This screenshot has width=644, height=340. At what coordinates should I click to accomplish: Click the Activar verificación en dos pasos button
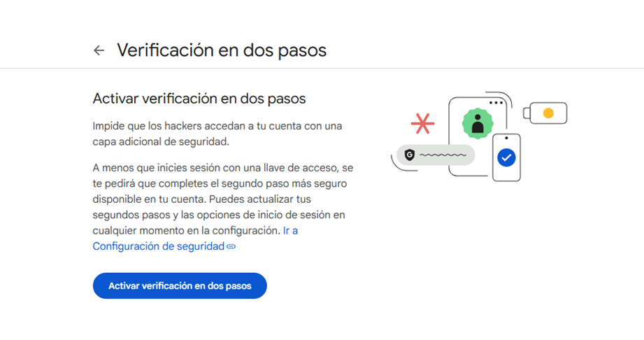coord(180,285)
